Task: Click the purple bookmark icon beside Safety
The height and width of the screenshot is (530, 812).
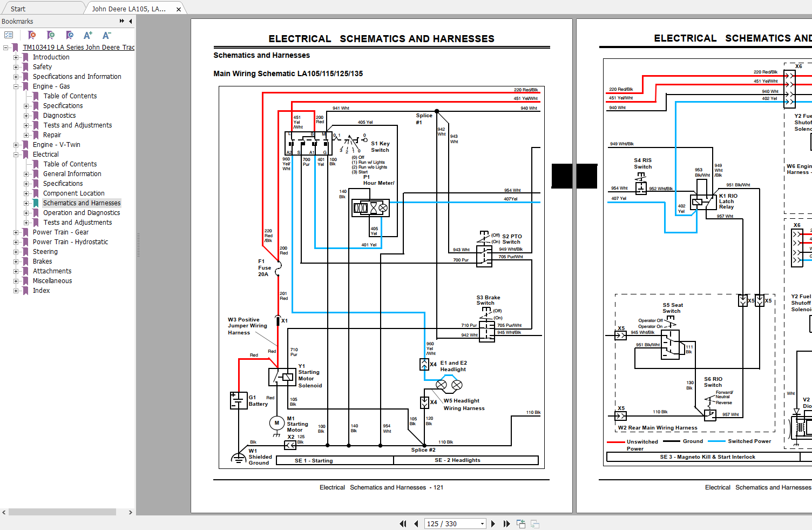Action: [x=25, y=67]
